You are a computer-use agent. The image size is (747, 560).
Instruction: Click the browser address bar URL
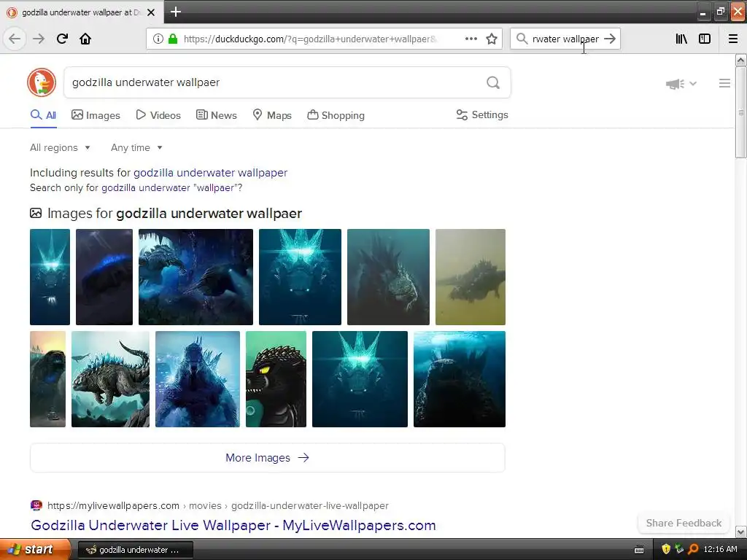[x=309, y=39]
